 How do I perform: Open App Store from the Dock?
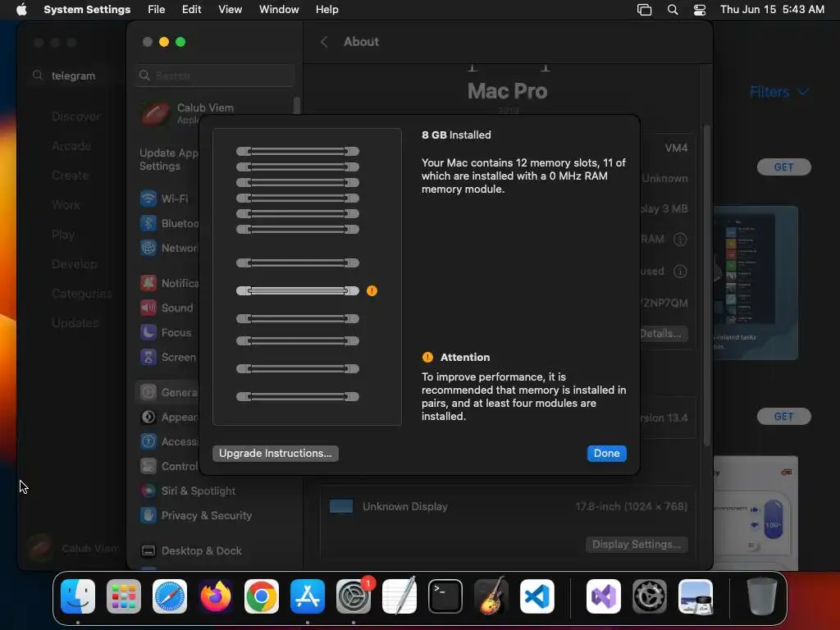pyautogui.click(x=308, y=596)
